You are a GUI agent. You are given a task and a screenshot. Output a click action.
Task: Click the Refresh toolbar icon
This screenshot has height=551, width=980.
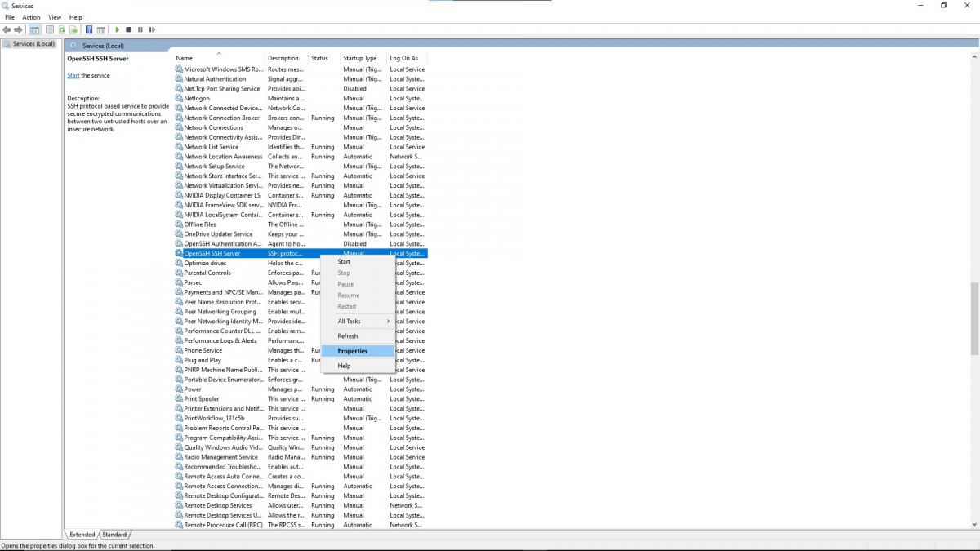coord(61,30)
